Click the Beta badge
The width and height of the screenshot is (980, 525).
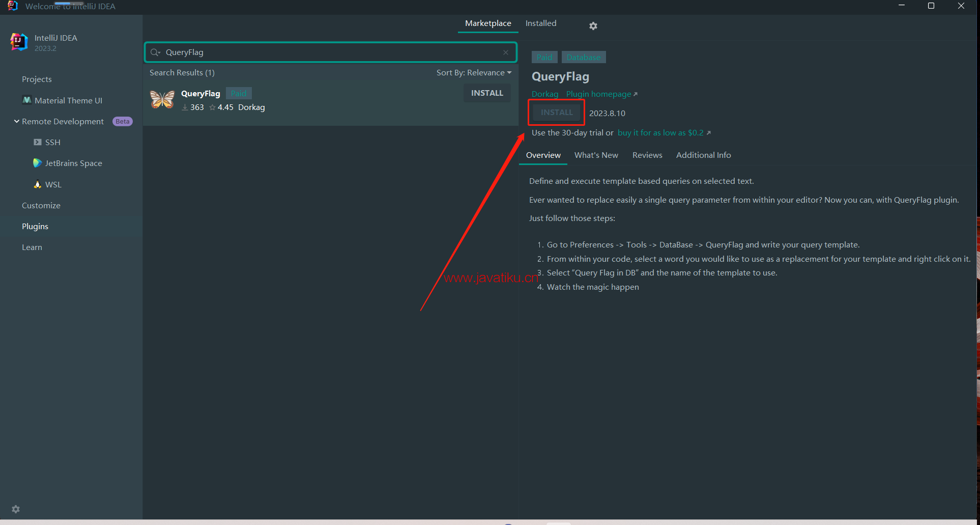pyautogui.click(x=122, y=121)
